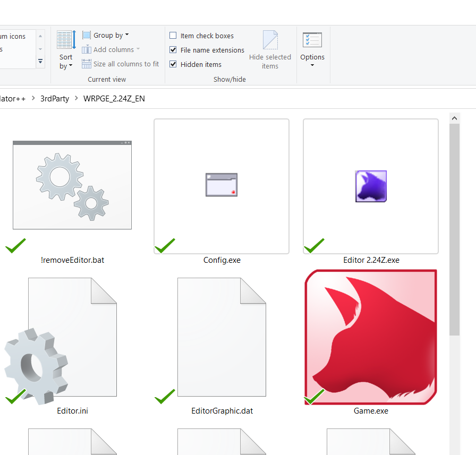Click the scrollbar up arrow

(454, 118)
